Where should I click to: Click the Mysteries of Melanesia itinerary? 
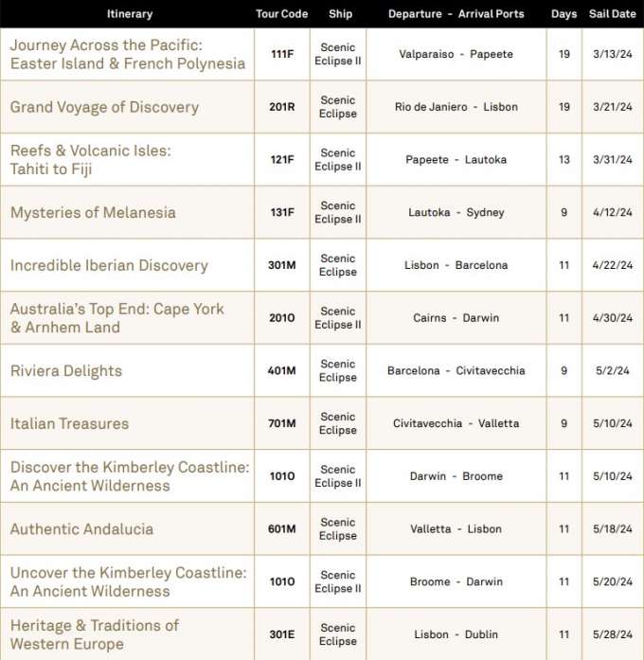pos(93,213)
